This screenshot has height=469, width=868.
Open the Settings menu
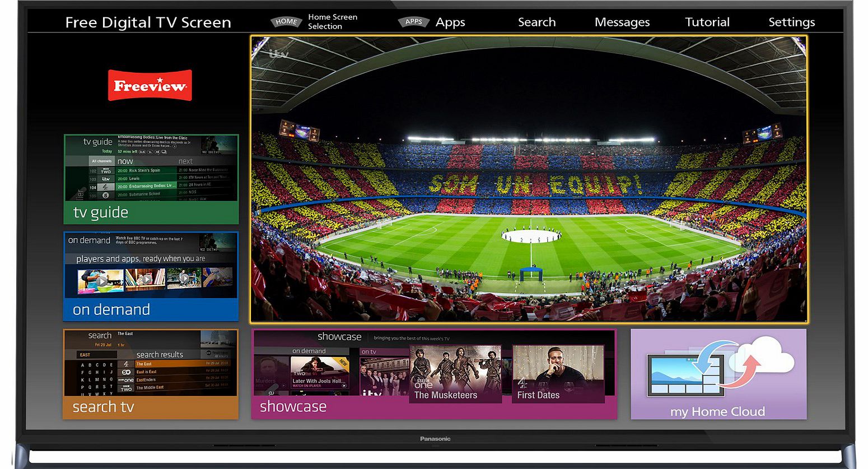click(791, 22)
